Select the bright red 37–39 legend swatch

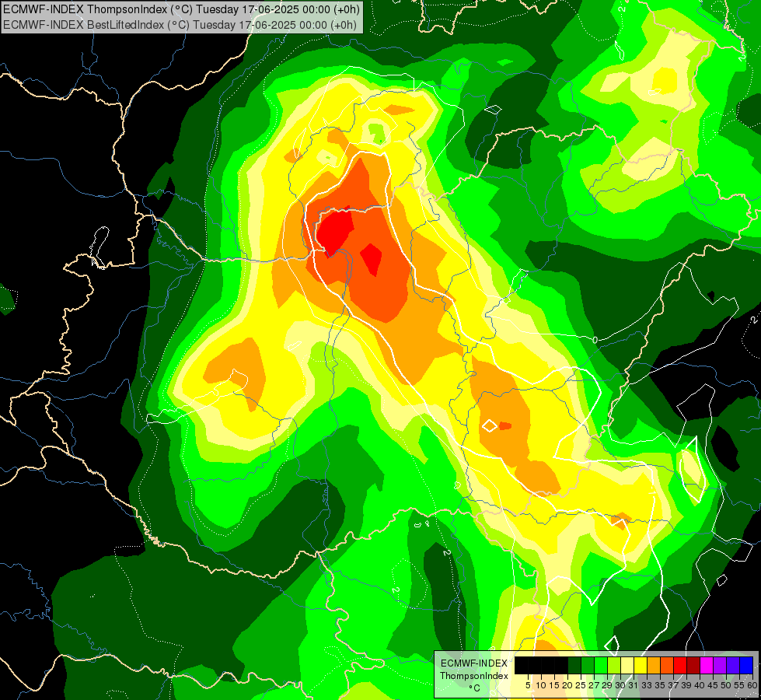click(680, 665)
